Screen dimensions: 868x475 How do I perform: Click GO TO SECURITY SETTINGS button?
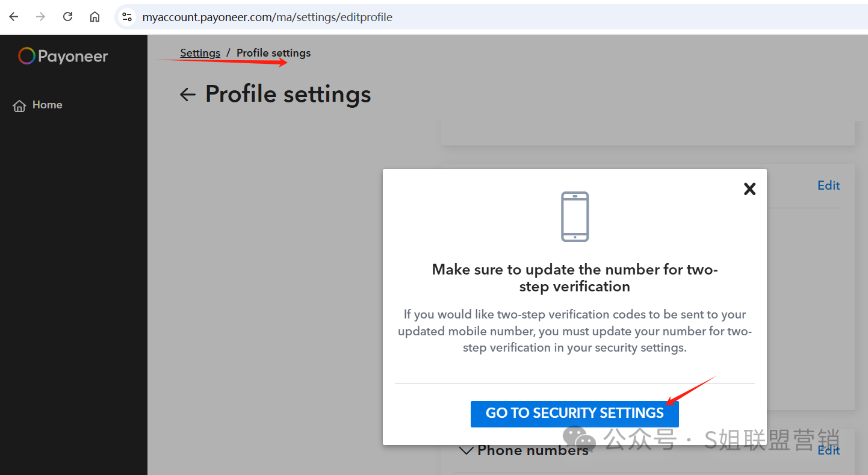click(x=575, y=414)
